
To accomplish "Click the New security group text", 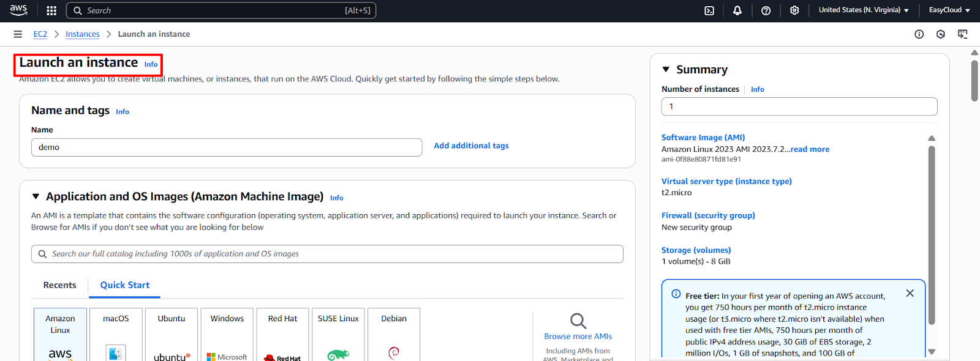I will (696, 227).
